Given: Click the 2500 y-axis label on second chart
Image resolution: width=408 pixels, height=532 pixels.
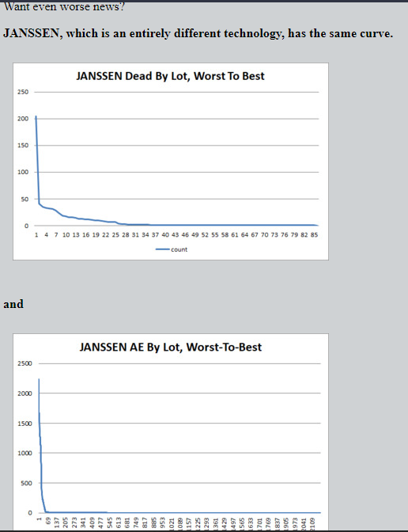Looking at the screenshot, I should coord(25,363).
